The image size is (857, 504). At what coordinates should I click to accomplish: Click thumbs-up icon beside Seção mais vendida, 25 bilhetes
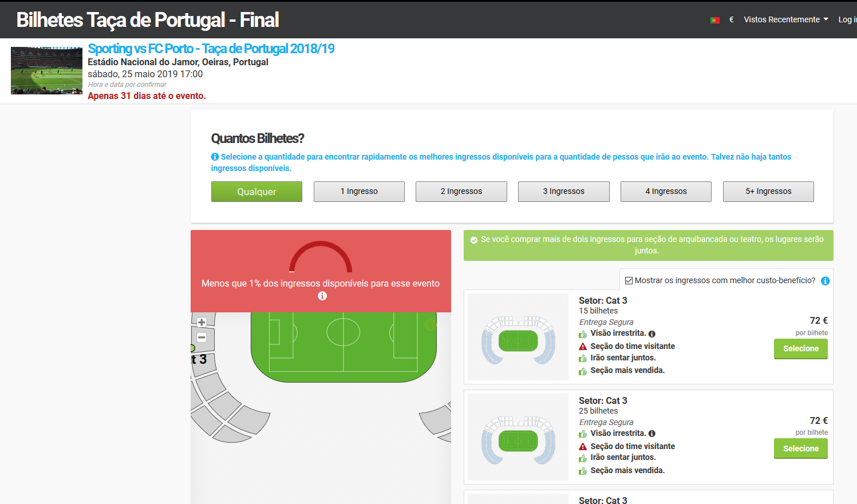click(583, 471)
